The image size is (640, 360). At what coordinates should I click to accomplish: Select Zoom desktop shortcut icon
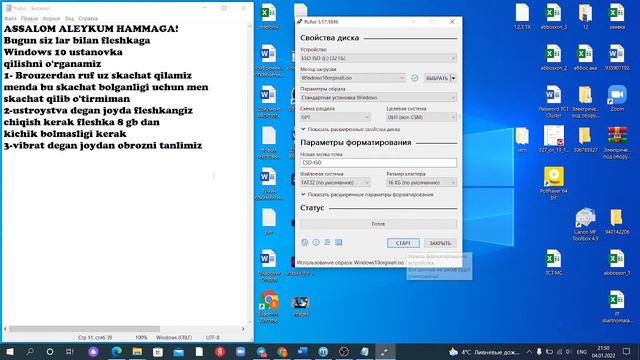click(617, 99)
